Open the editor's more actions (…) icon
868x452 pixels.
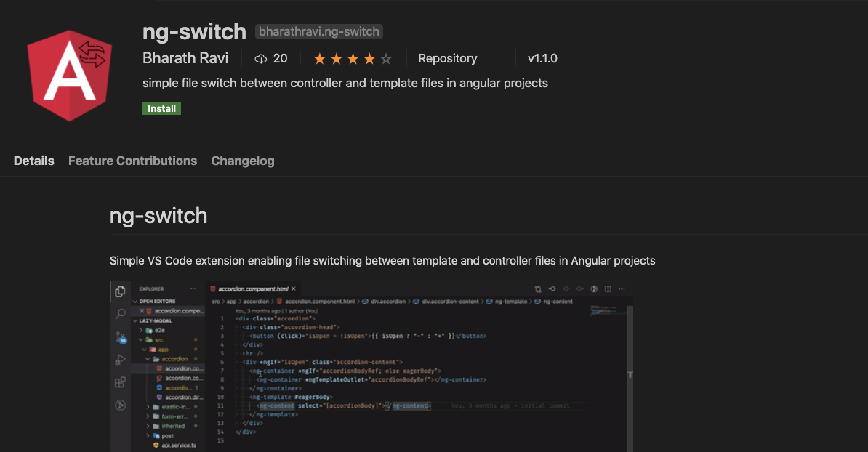click(622, 289)
